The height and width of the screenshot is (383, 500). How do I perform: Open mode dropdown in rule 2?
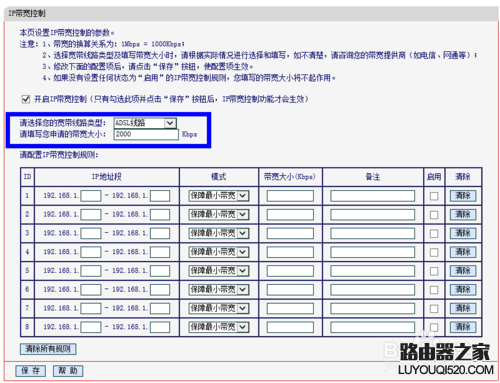(x=219, y=214)
